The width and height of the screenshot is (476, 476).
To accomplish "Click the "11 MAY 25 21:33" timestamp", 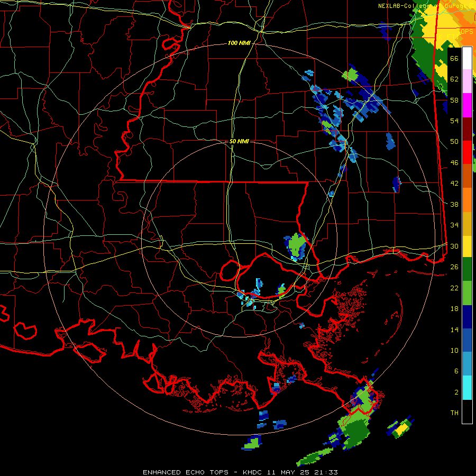I will click(x=303, y=472).
